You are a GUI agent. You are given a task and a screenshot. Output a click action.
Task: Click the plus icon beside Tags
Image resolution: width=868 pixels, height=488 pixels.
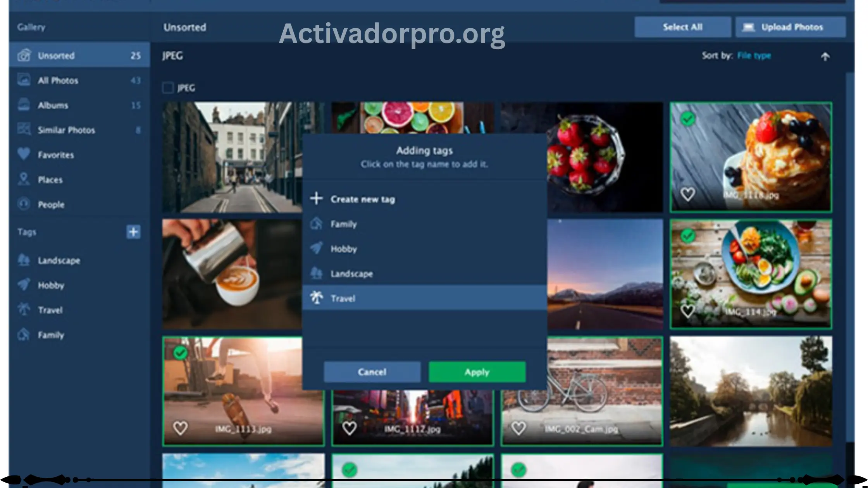click(x=133, y=232)
